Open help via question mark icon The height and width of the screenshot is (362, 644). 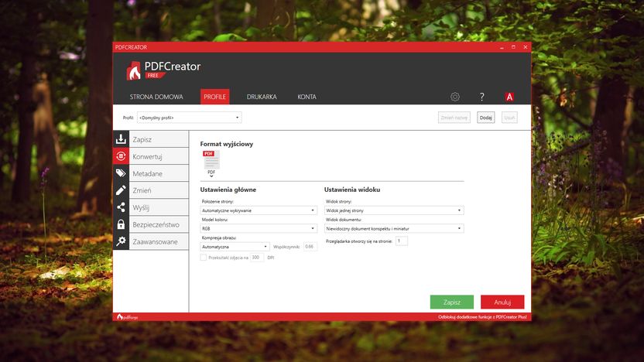(x=481, y=97)
